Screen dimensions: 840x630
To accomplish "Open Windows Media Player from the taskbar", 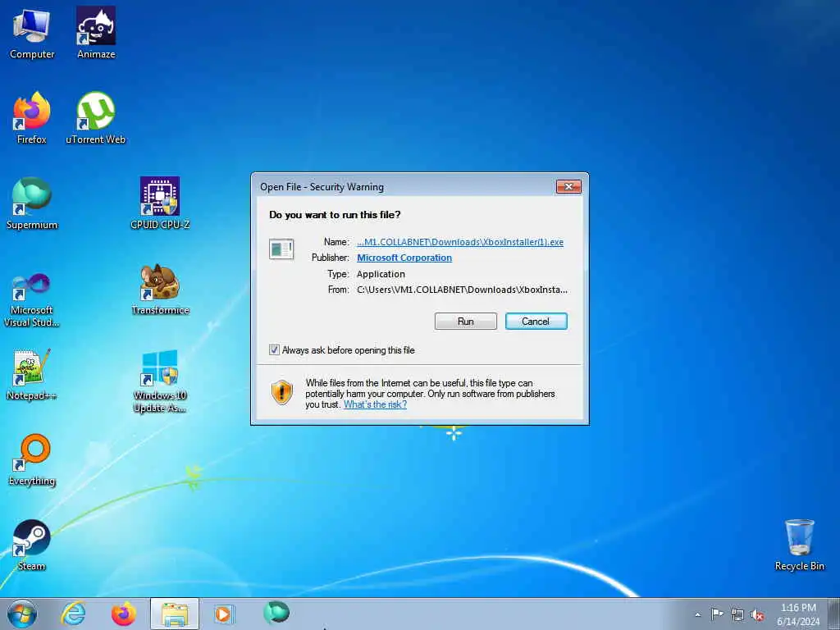I will [224, 614].
